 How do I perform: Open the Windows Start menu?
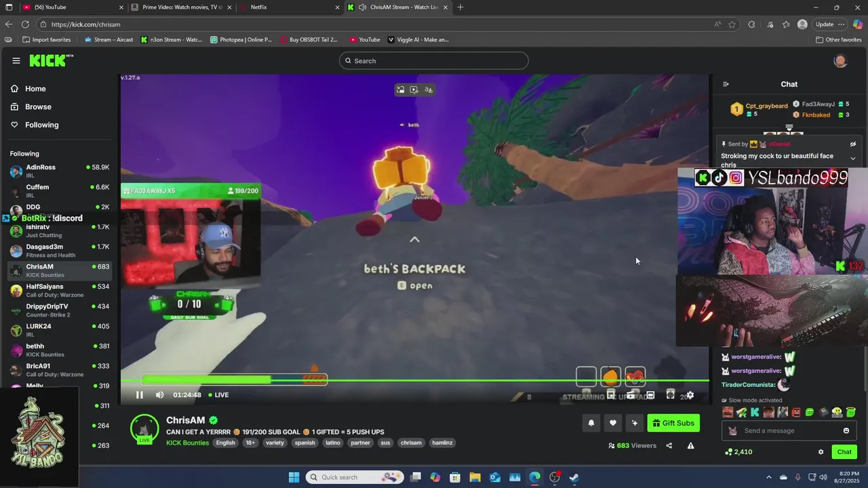point(294,477)
